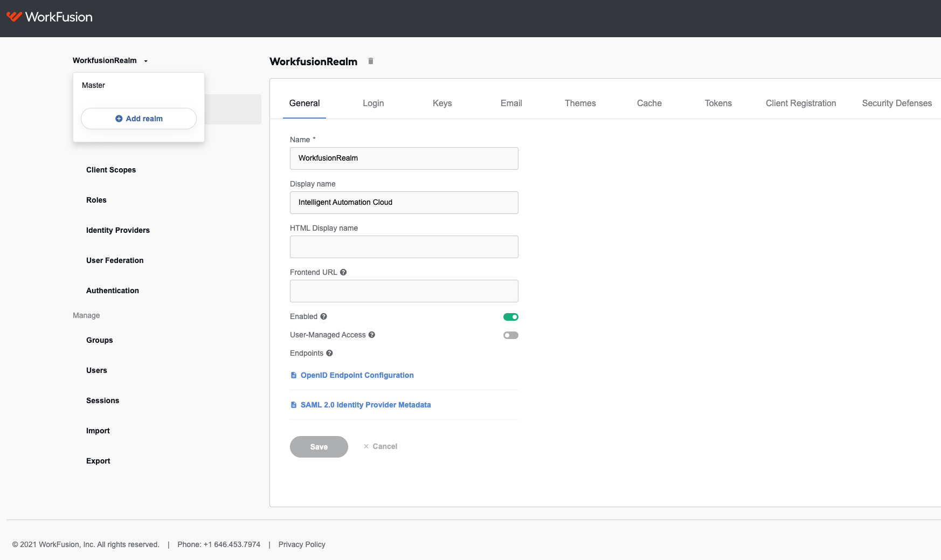The image size is (941, 560).
Task: Click Frontend URL help icon
Action: (x=343, y=272)
